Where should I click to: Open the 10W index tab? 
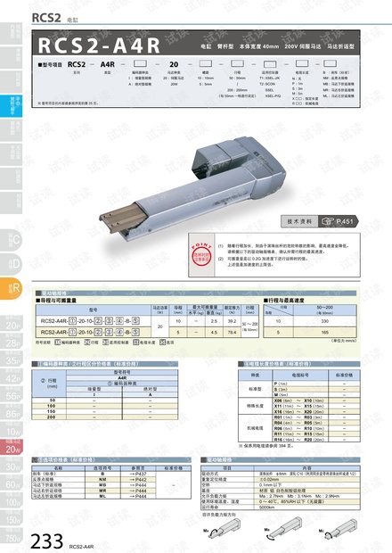[12, 429]
